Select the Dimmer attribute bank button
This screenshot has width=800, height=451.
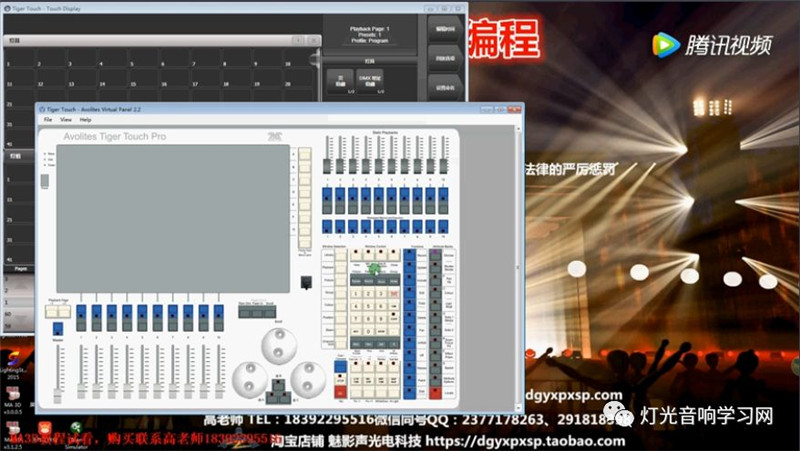[435, 256]
